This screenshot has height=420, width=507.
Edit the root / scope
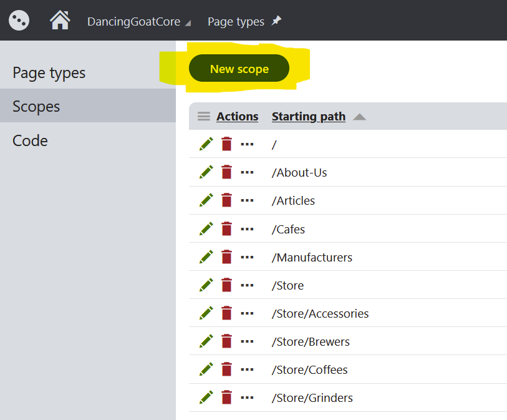206,144
